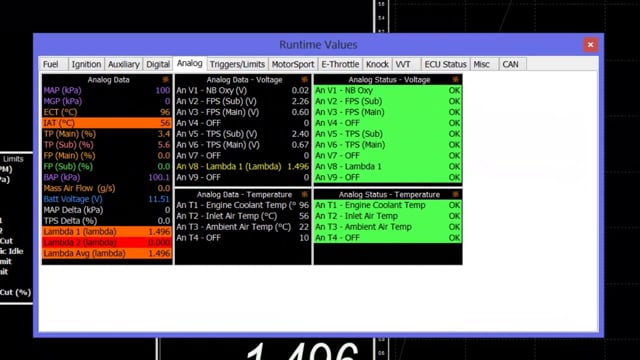640x360 pixels.
Task: Click An V1 - NB Oxy (V) voltage row
Action: (x=243, y=90)
